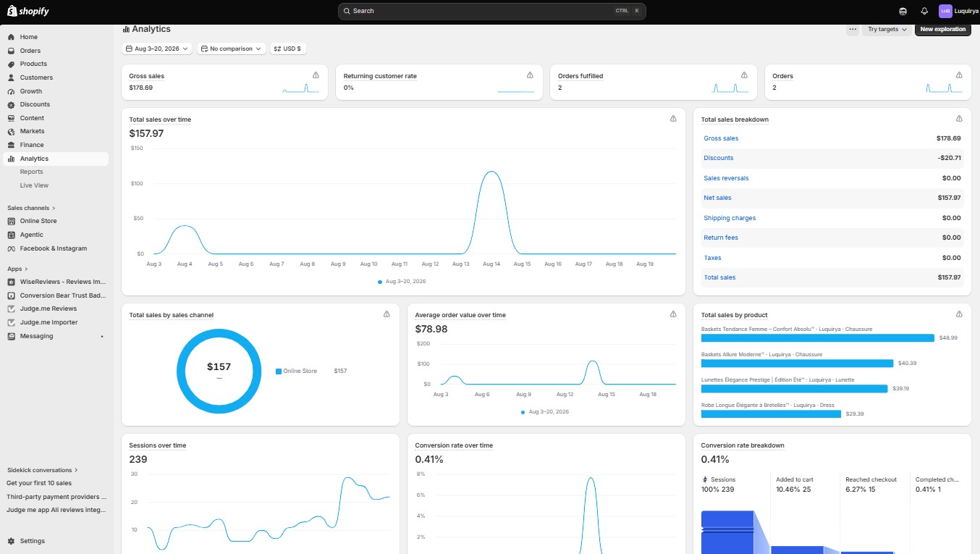Open the Sales reversals breakdown link
The width and height of the screenshot is (980, 554).
726,178
